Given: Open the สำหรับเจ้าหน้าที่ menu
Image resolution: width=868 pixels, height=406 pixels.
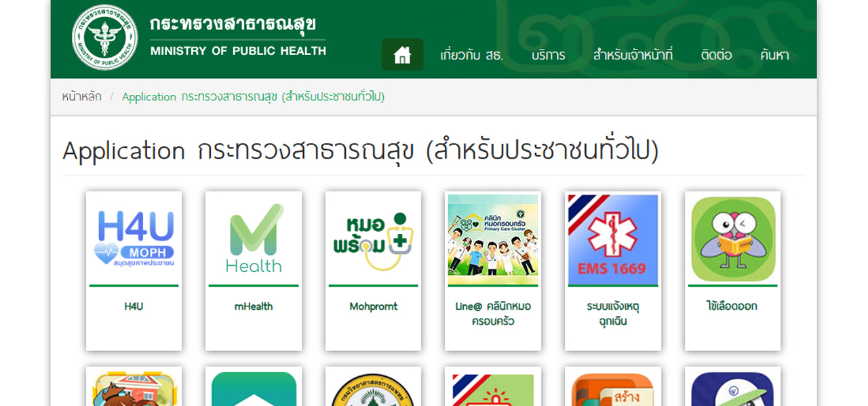Looking at the screenshot, I should click(x=633, y=56).
